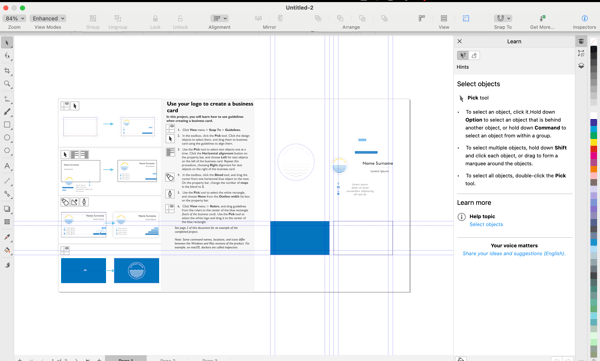
Task: Switch to Hints tab icon in Learn
Action: point(463,56)
